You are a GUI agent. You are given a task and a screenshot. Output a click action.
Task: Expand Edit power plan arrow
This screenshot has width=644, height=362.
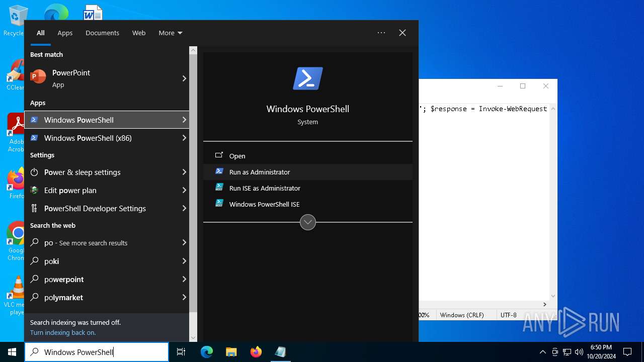[x=184, y=190]
